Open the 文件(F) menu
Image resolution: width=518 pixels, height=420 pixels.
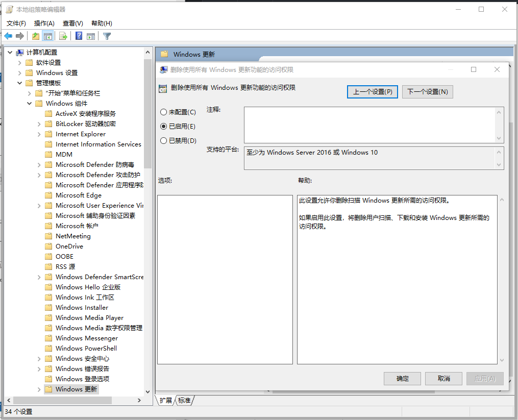coord(16,23)
